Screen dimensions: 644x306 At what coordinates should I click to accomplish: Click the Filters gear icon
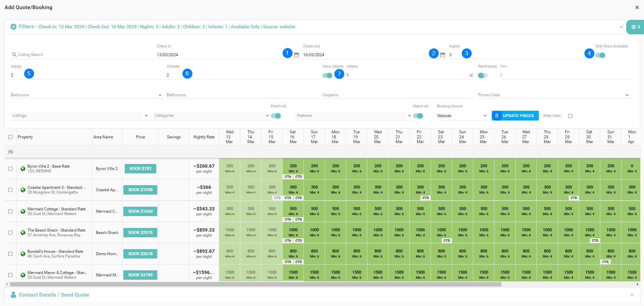pyautogui.click(x=13, y=27)
